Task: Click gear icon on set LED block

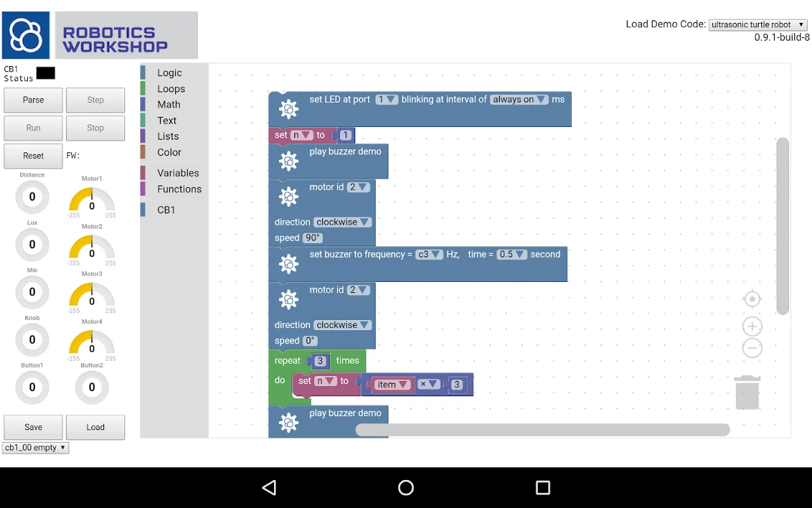Action: pos(289,109)
